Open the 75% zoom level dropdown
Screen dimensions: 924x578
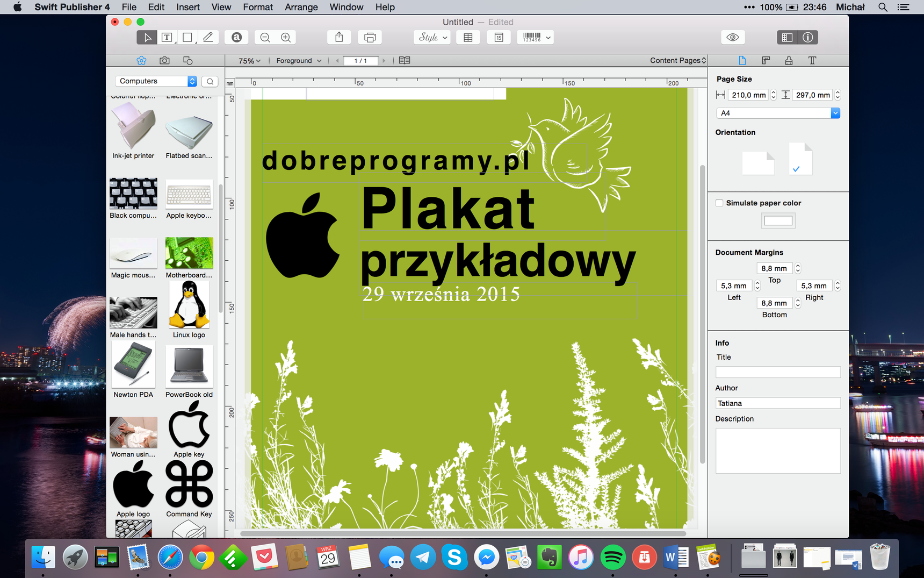coord(249,61)
